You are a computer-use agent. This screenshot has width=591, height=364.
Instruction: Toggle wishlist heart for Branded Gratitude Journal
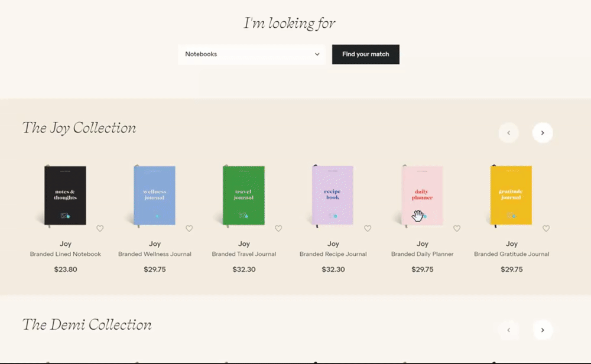[x=546, y=229]
